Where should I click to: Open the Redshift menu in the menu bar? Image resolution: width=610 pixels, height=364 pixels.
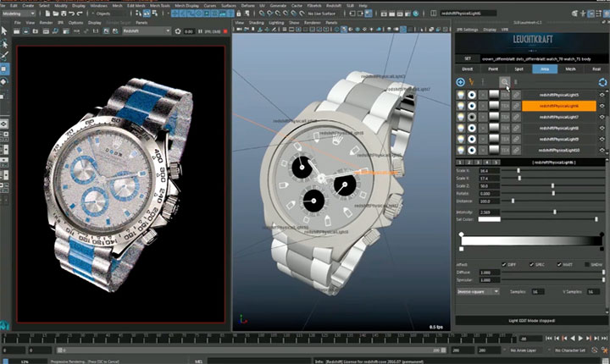coord(334,6)
